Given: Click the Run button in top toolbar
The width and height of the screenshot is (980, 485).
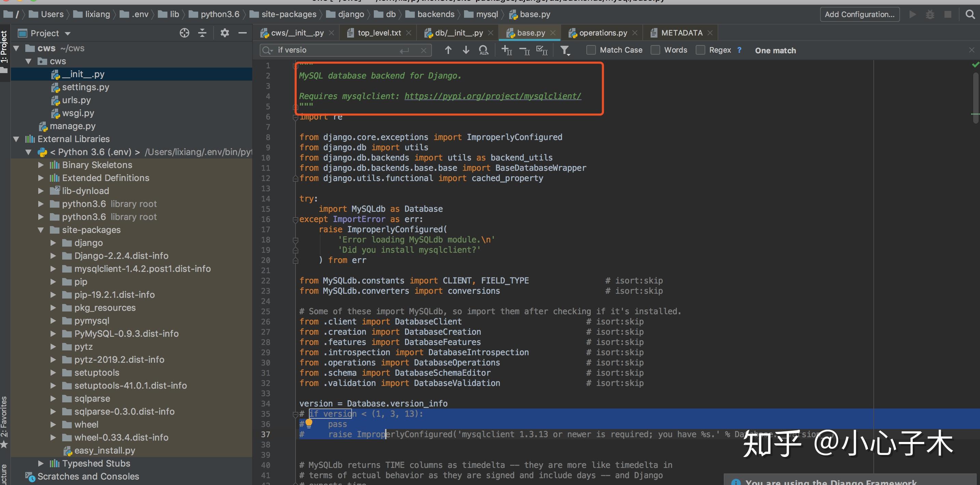Looking at the screenshot, I should click(912, 14).
